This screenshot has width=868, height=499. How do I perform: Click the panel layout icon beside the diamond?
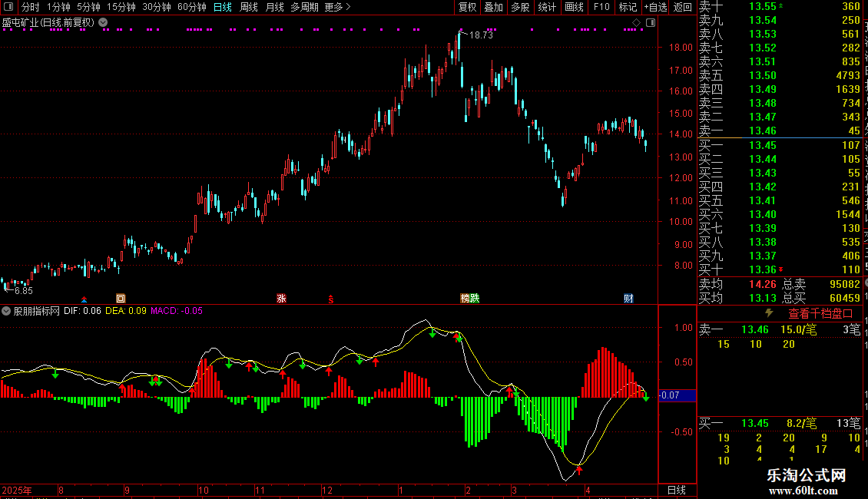651,22
